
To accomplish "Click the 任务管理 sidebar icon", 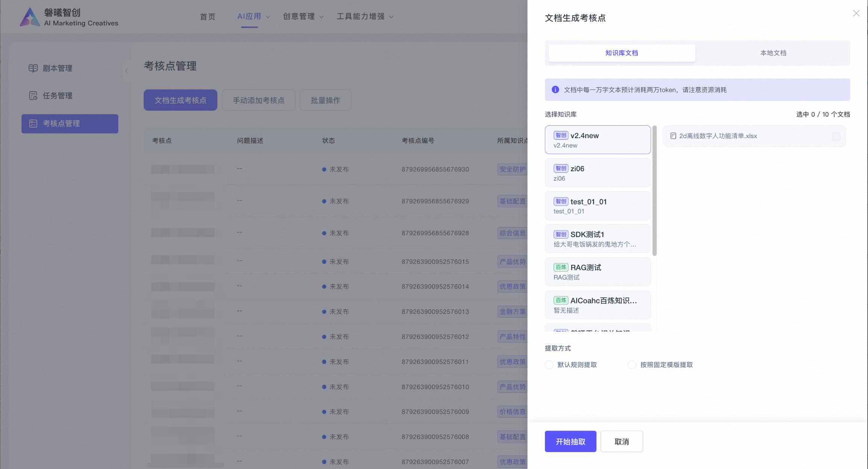I will (33, 96).
